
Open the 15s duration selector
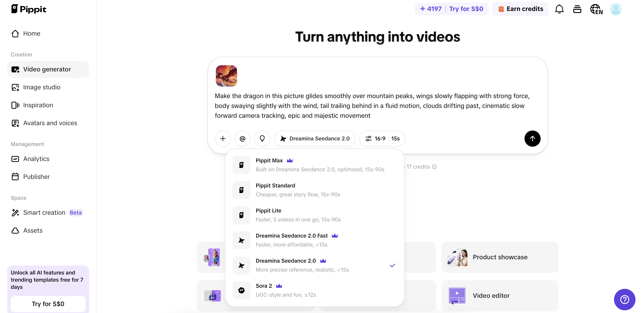[395, 138]
